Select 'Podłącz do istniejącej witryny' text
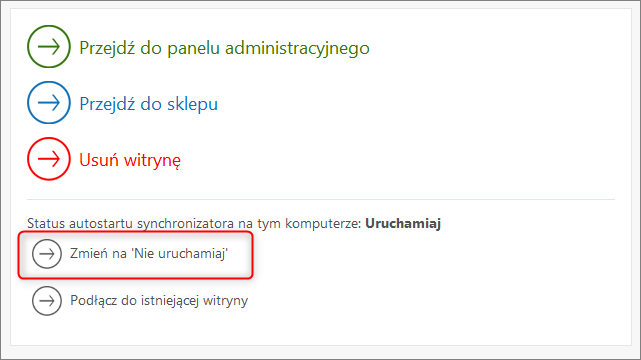The height and width of the screenshot is (360, 641). [x=159, y=300]
